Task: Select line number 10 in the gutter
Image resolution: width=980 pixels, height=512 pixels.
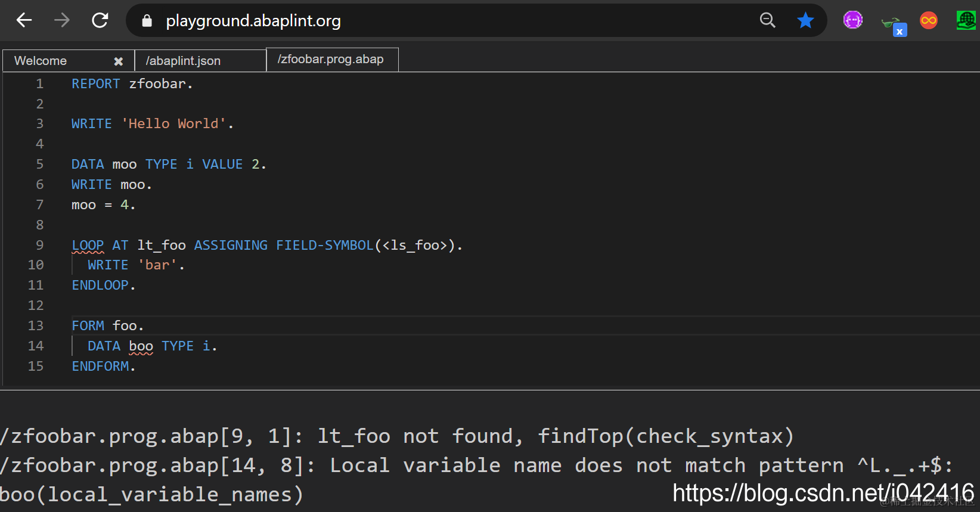Action: tap(36, 265)
